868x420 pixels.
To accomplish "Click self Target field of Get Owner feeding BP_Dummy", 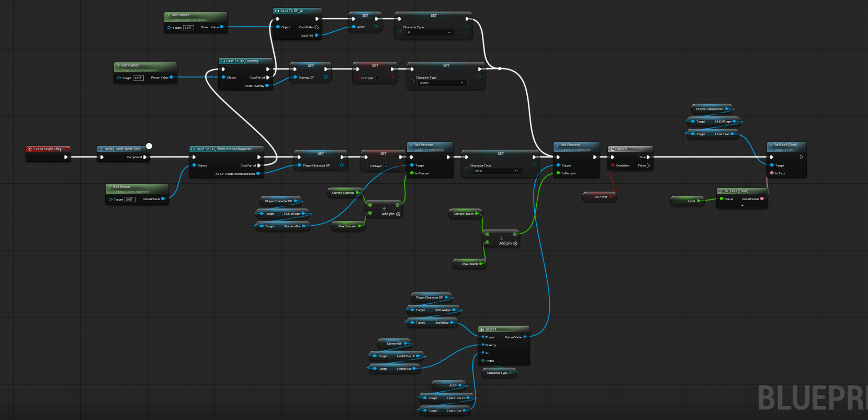I will (138, 78).
